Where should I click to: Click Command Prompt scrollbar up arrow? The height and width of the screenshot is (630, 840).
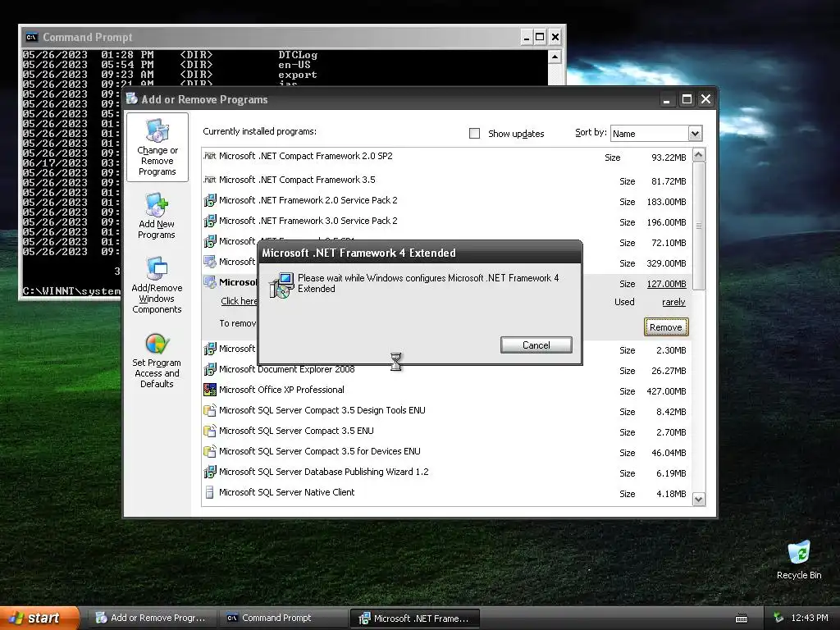tap(555, 57)
